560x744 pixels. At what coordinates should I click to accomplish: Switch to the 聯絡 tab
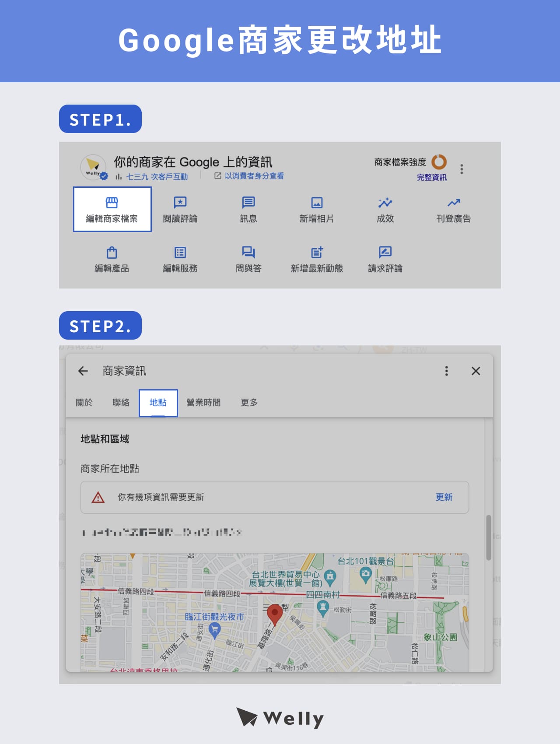tap(121, 402)
